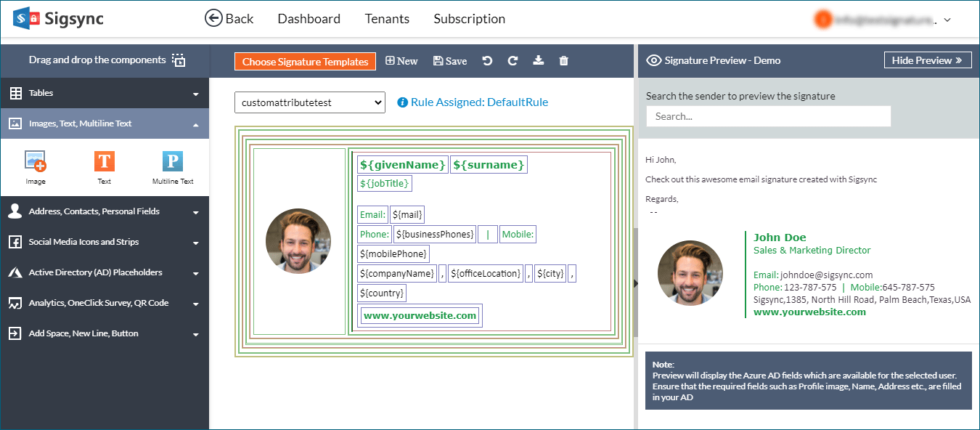Click the user avatar icon
This screenshot has height=430, width=980.
point(822,20)
